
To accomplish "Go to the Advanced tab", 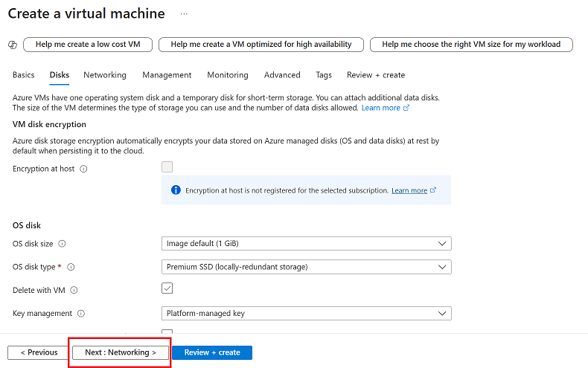I will pos(282,75).
